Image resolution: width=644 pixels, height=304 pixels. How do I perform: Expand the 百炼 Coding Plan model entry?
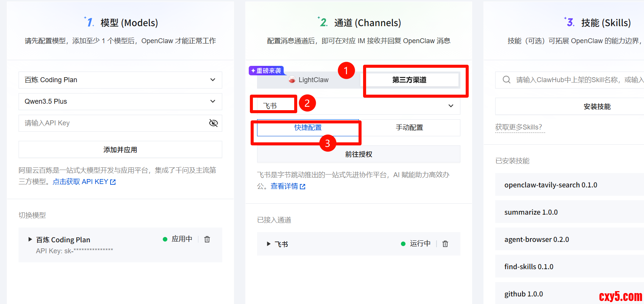(x=30, y=239)
